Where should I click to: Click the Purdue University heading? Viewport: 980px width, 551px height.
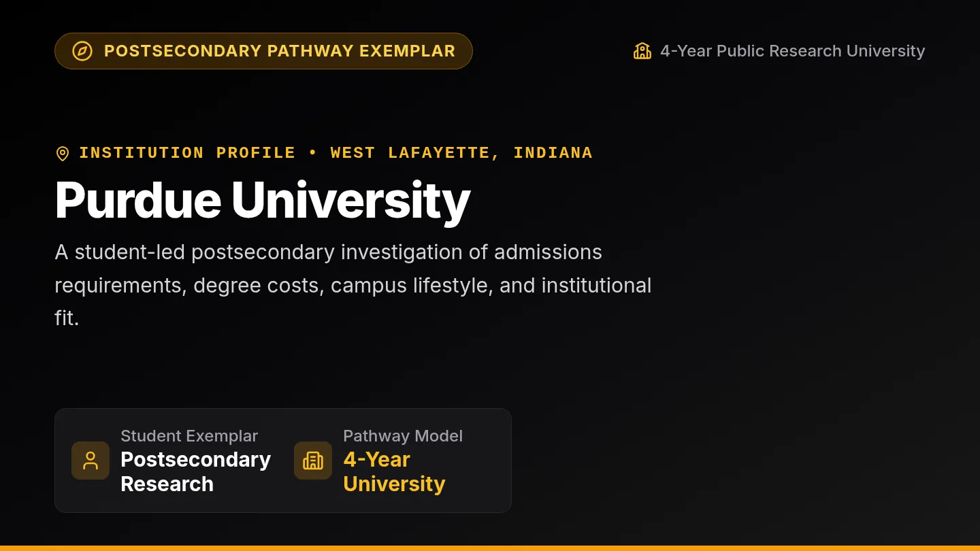point(263,200)
